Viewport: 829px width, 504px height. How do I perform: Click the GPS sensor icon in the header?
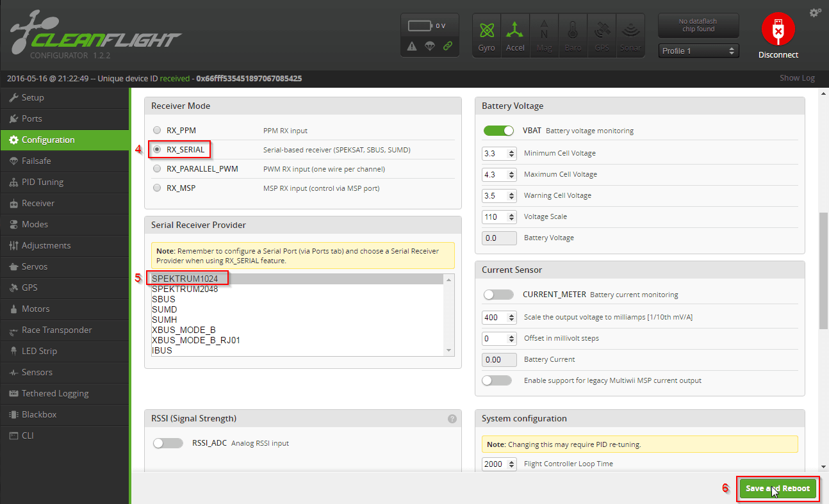(x=602, y=35)
